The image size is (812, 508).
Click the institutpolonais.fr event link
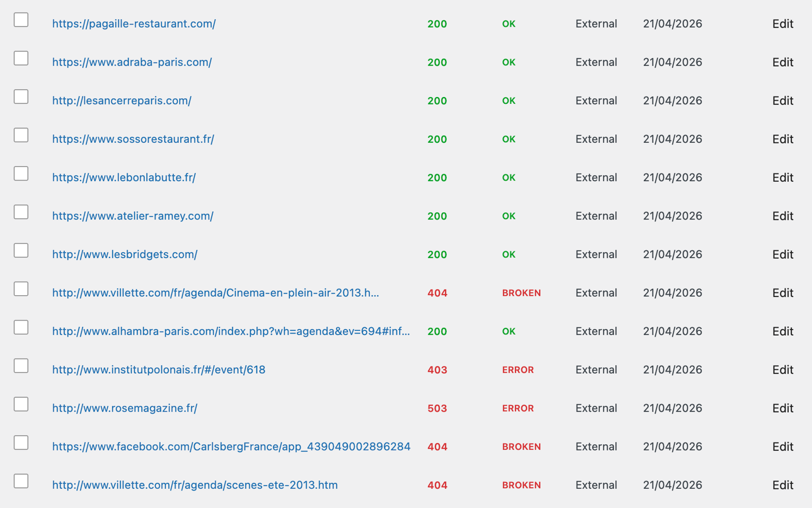point(158,370)
